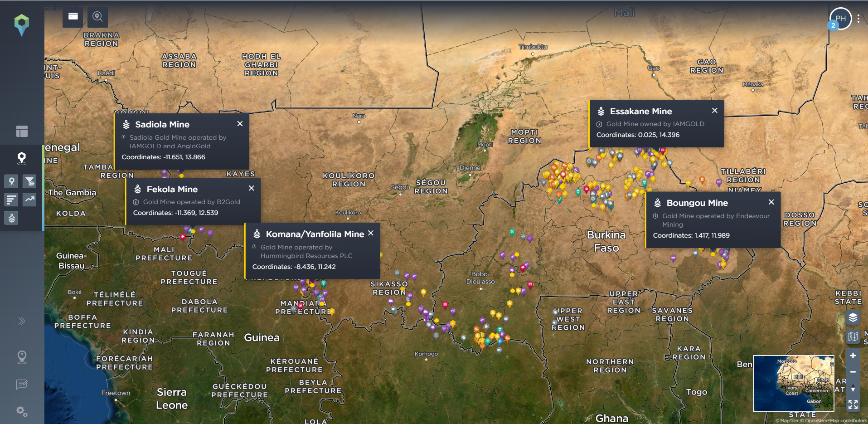The width and height of the screenshot is (868, 424).
Task: Click Fekola coordinates -11.369, 12.539
Action: [x=196, y=213]
